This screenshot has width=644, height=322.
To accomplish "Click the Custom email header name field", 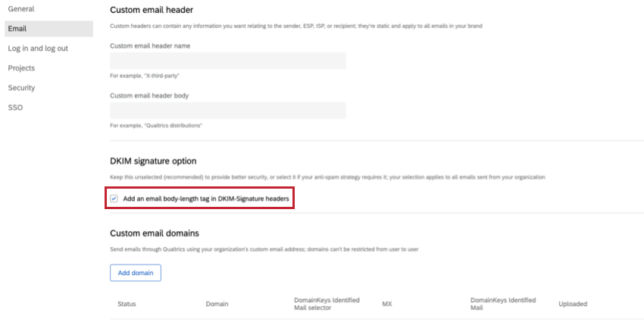I will point(228,61).
